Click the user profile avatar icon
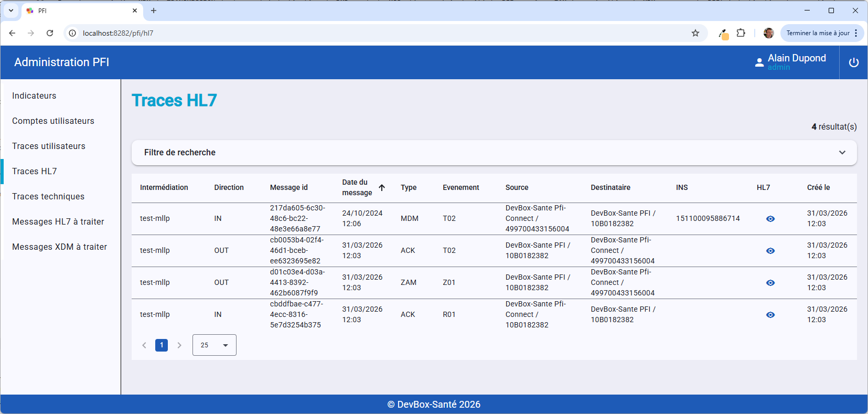The width and height of the screenshot is (868, 414). click(x=768, y=33)
